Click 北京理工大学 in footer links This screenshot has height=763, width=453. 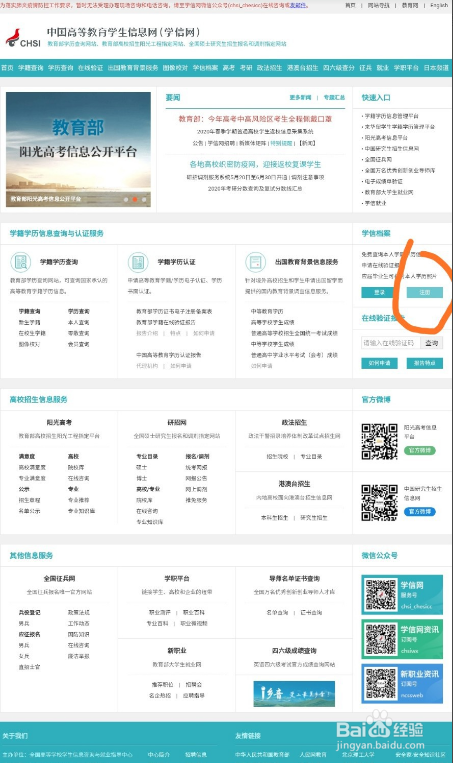358,754
